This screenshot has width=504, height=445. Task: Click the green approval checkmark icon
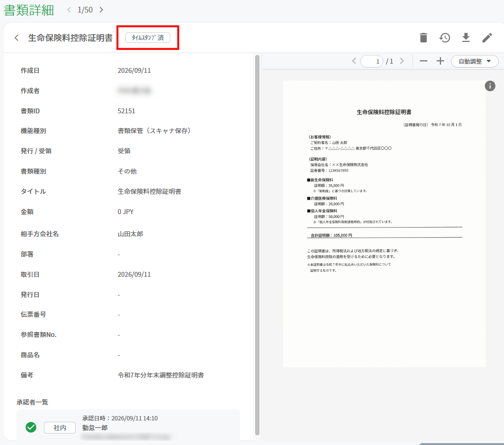(31, 427)
